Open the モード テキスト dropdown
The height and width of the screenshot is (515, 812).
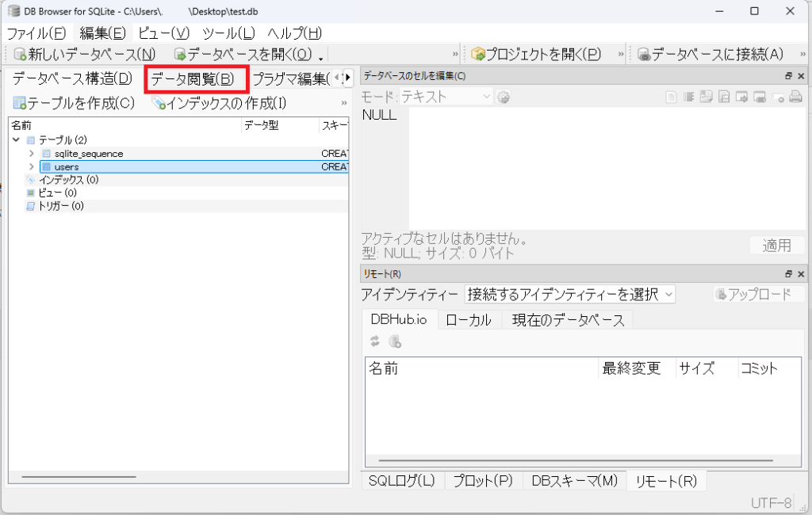coord(446,97)
